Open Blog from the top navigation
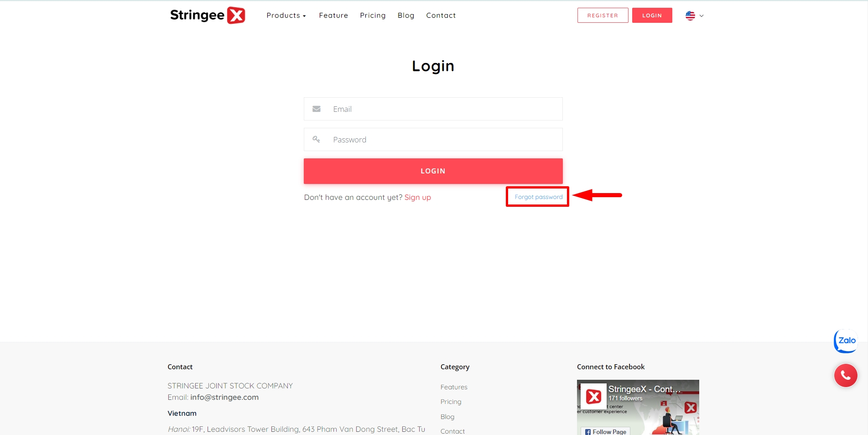 (406, 16)
